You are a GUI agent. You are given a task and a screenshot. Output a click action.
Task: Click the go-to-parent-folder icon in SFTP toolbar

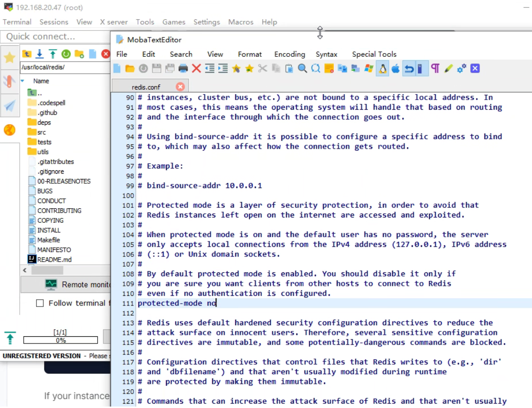pyautogui.click(x=27, y=53)
